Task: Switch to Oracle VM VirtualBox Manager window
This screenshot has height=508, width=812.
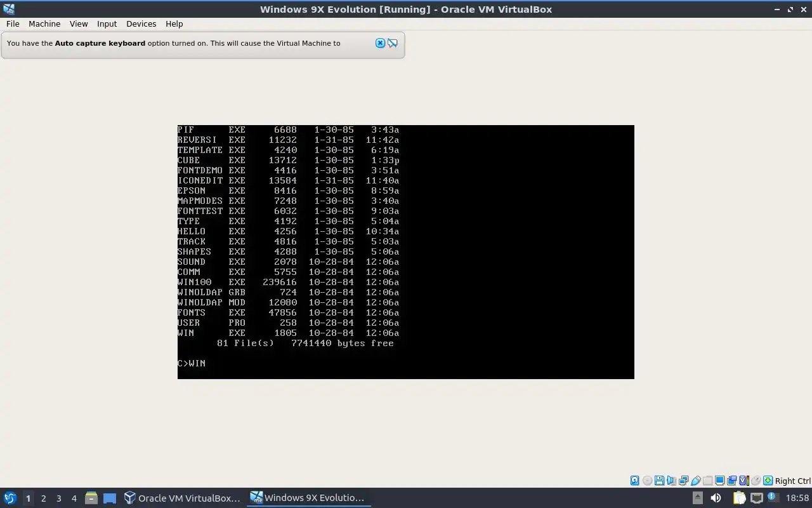Action: (x=183, y=498)
